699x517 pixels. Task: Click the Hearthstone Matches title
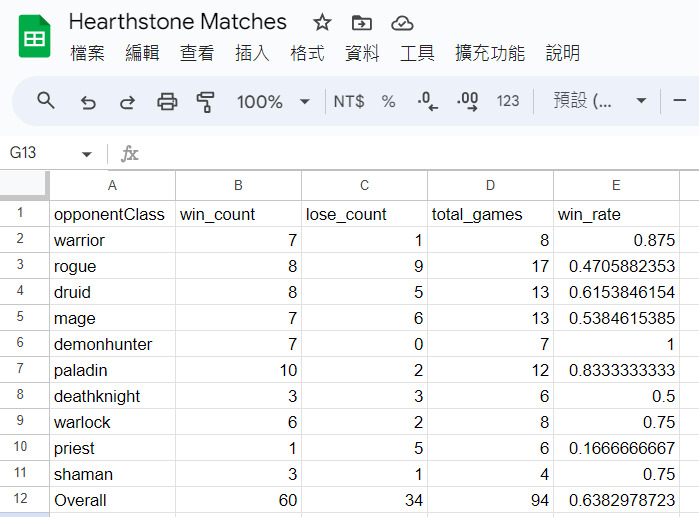pos(177,22)
